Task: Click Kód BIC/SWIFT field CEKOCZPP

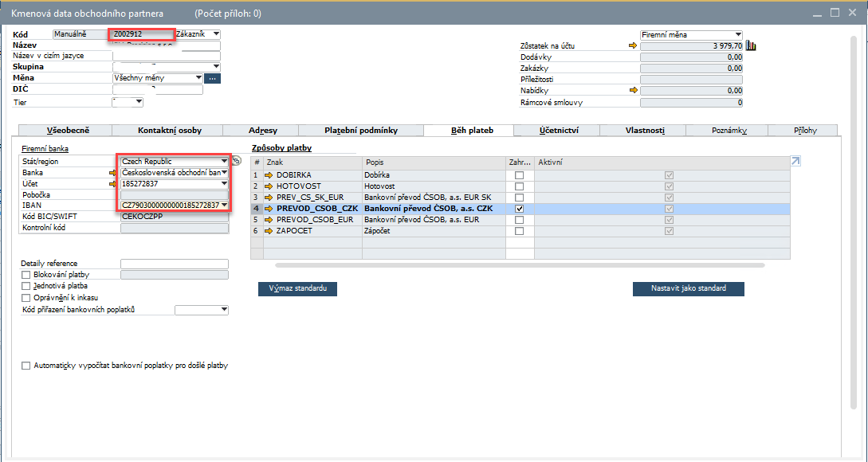Action: click(x=175, y=217)
